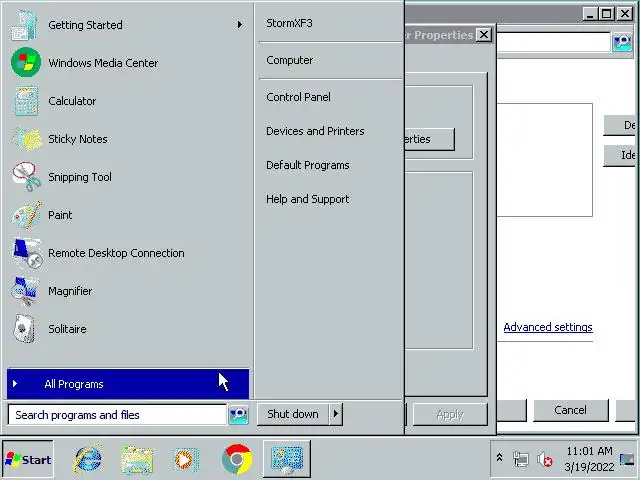Image resolution: width=640 pixels, height=480 pixels.
Task: Click the taskbar clock showing 11:01 AM
Action: [589, 459]
